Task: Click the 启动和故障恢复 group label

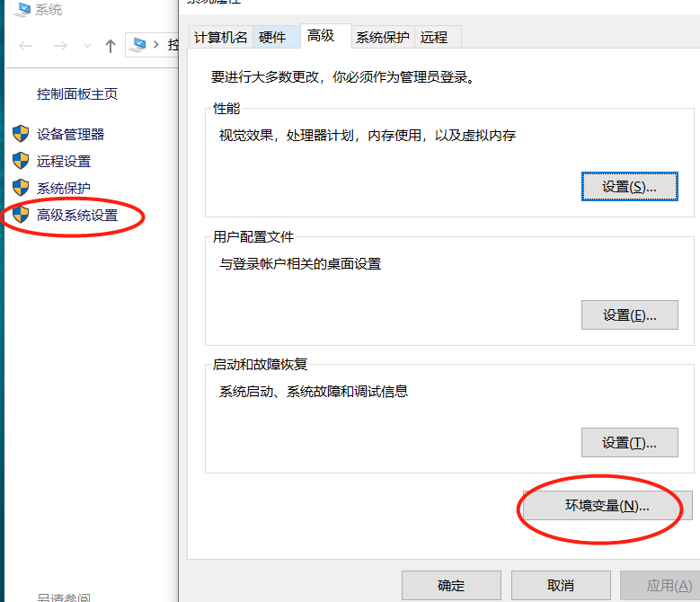Action: point(260,364)
